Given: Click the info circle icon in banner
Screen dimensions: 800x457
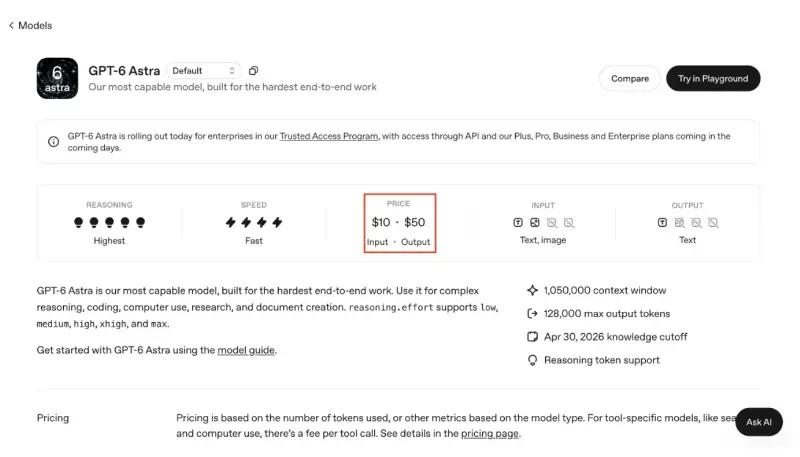Looking at the screenshot, I should [54, 142].
